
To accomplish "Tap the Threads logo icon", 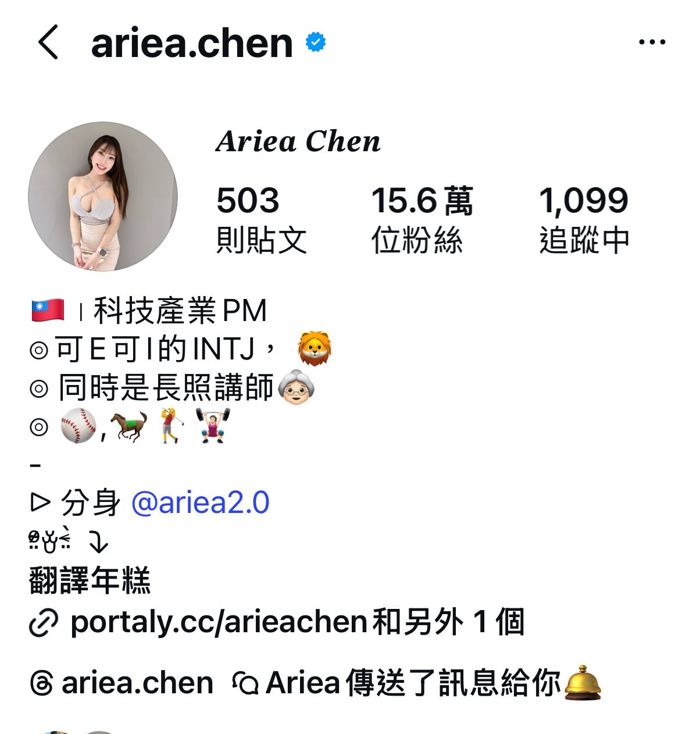I will click(42, 683).
